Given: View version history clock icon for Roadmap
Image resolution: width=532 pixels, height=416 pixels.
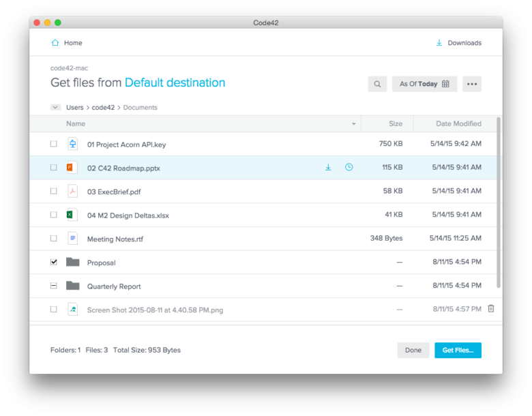Looking at the screenshot, I should pos(349,167).
